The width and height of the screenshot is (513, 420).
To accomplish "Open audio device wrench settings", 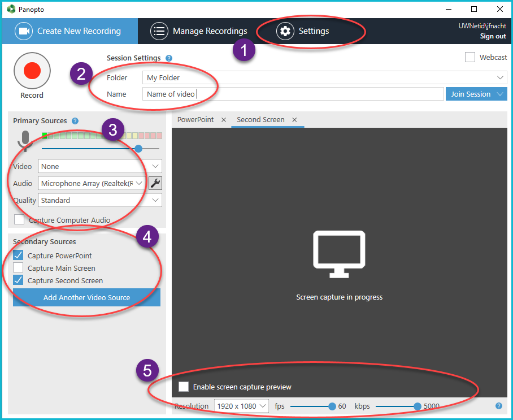I will (155, 183).
